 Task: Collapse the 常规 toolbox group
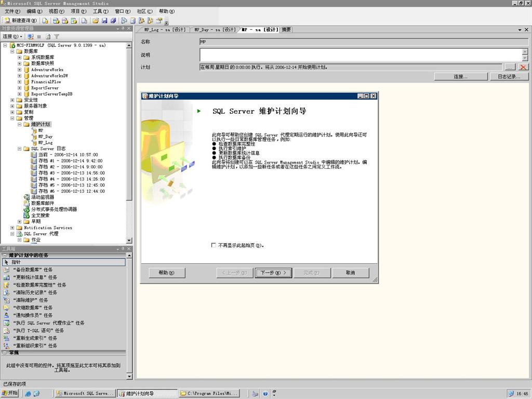click(x=5, y=353)
